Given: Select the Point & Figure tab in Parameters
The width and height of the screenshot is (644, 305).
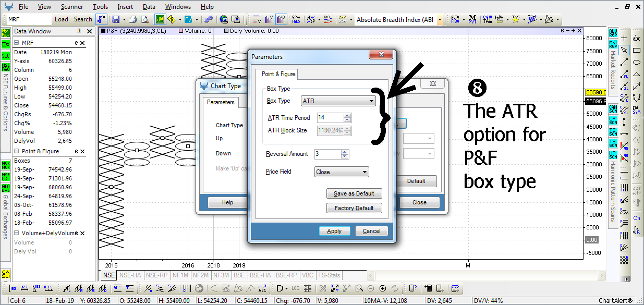Looking at the screenshot, I should [278, 74].
